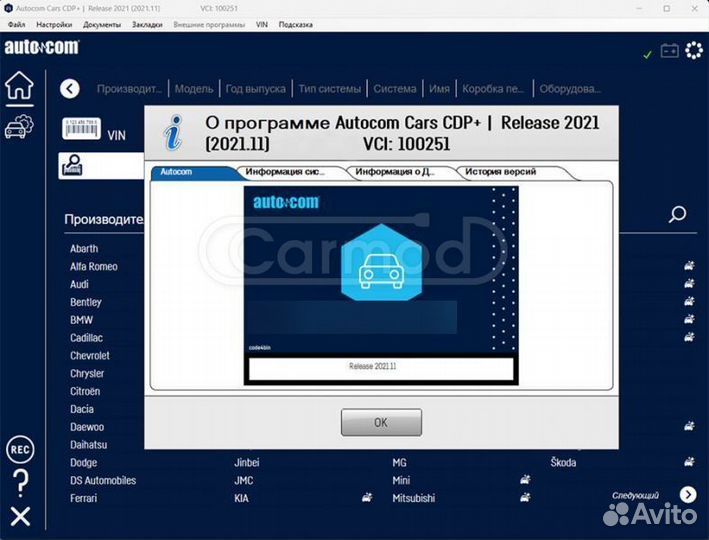This screenshot has height=540, width=709.
Task: Select manufacturer Mitsubishi
Action: 414,498
